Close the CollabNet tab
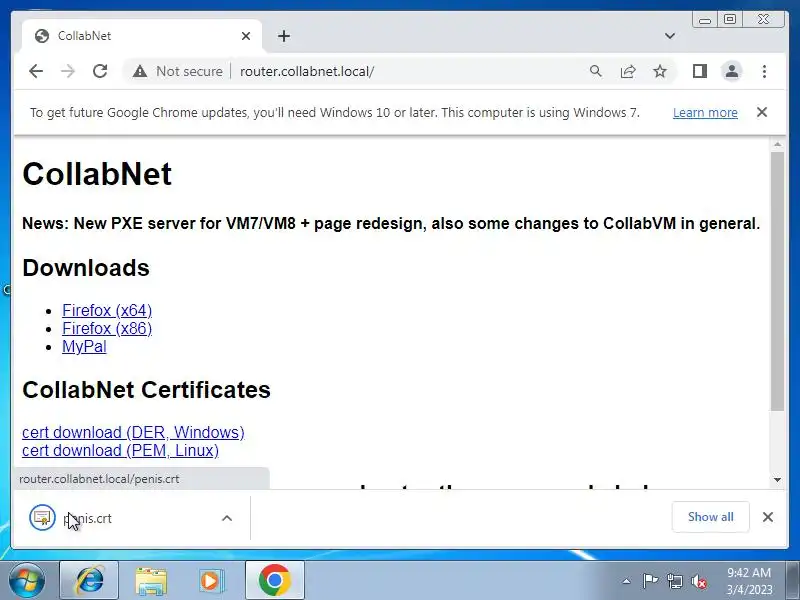This screenshot has height=600, width=800. tap(246, 36)
